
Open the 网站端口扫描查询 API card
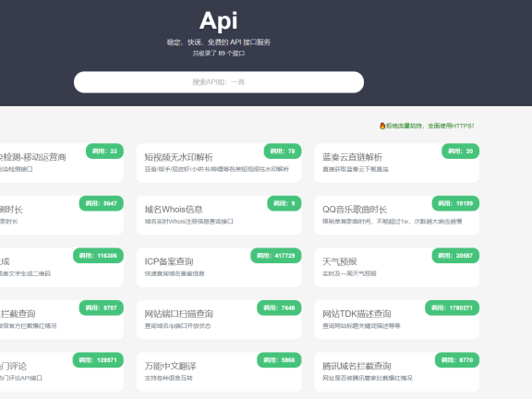219,320
